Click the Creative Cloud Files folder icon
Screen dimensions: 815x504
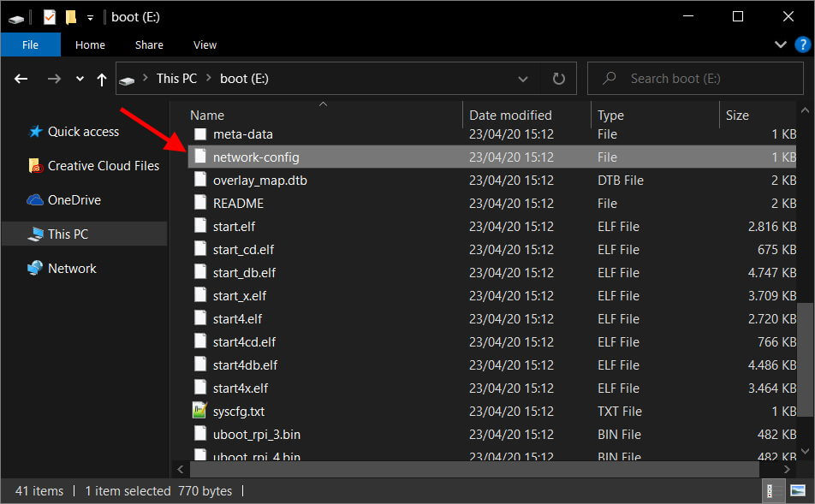click(35, 166)
